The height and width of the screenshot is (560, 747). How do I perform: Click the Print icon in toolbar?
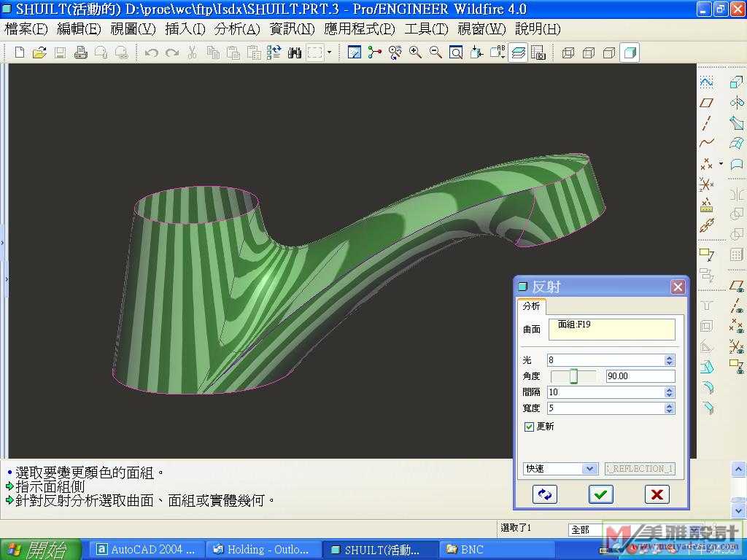pos(81,52)
